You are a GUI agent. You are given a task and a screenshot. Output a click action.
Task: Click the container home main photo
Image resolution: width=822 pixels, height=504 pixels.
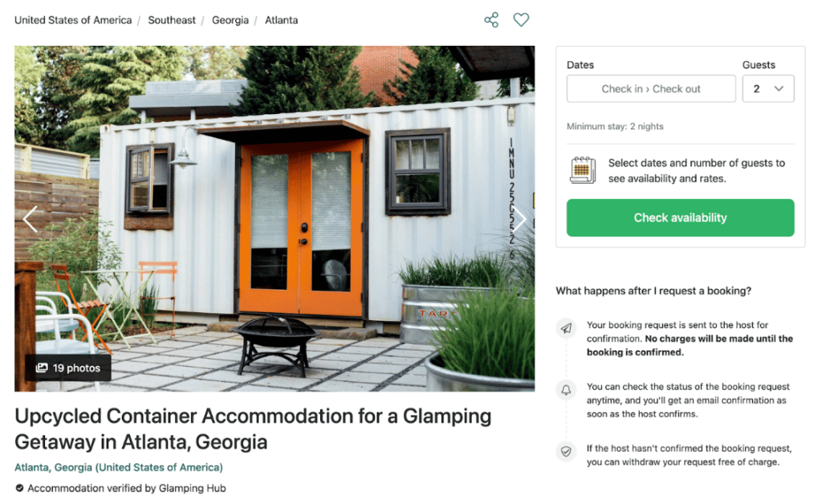click(x=275, y=218)
